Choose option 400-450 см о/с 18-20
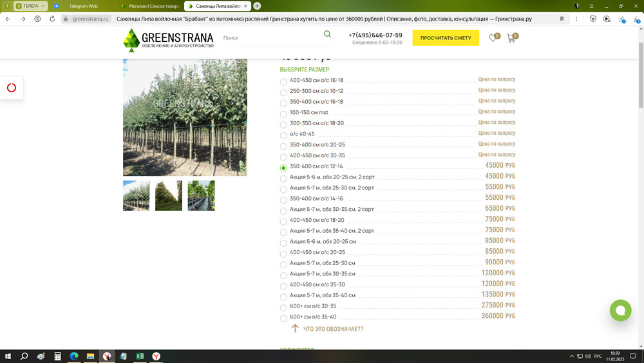 pyautogui.click(x=283, y=222)
